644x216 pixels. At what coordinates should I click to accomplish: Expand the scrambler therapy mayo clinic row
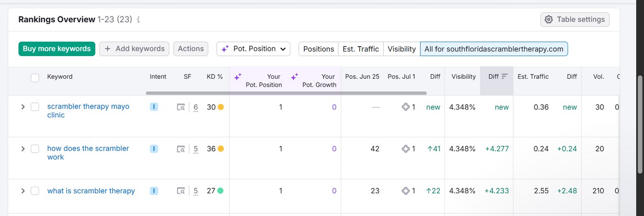pos(23,107)
